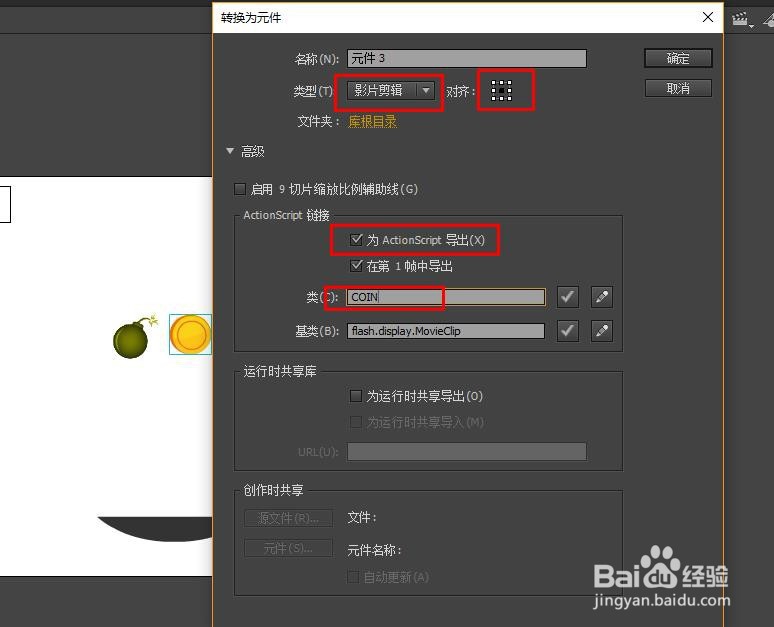Enable 9 切片缩放比例辅助线 checkbox
Screen dimensions: 774x627
click(x=240, y=189)
